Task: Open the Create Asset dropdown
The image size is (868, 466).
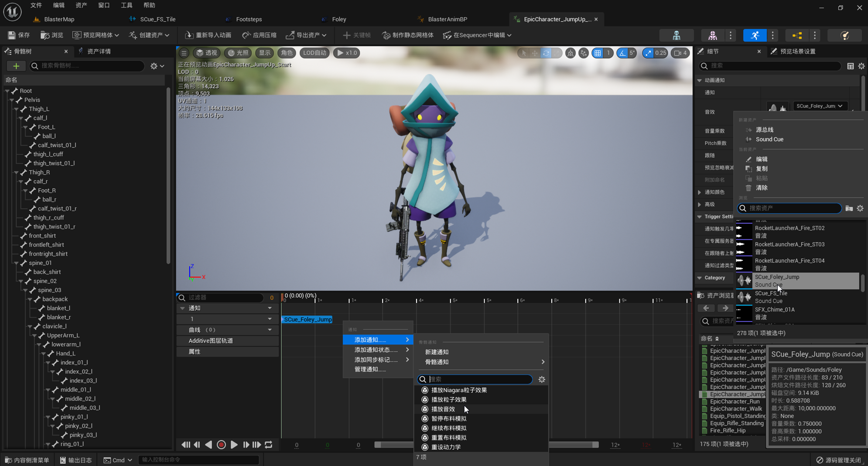Action: [150, 35]
